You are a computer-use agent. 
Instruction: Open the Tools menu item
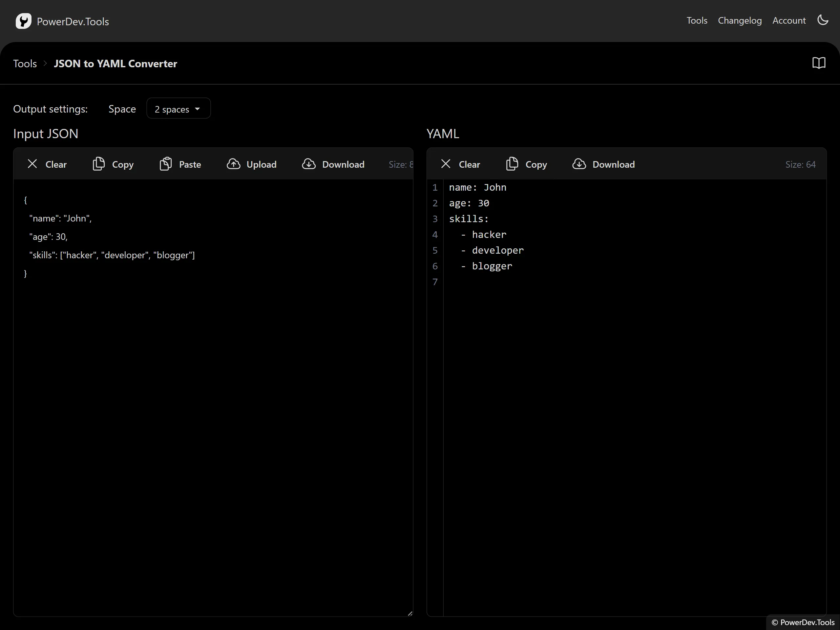pos(697,21)
